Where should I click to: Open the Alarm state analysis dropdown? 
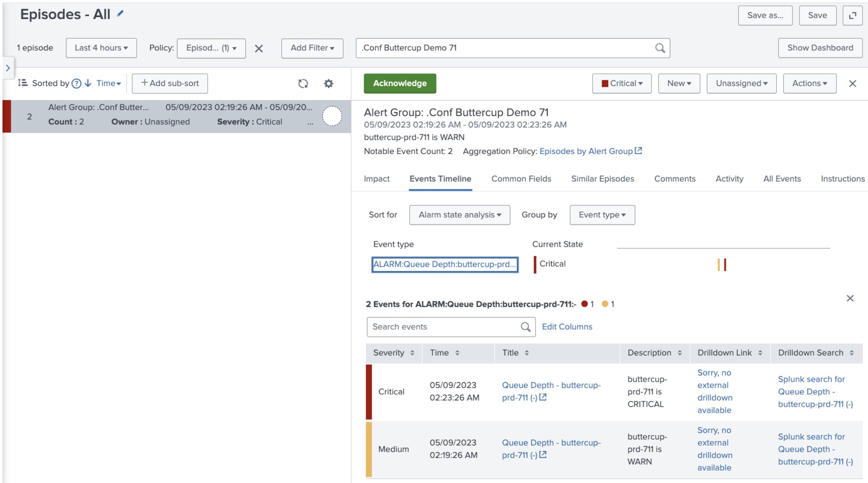pyautogui.click(x=460, y=215)
